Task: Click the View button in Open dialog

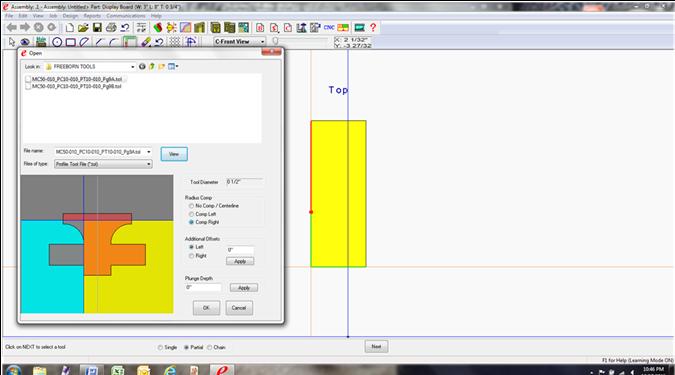Action: pyautogui.click(x=174, y=154)
